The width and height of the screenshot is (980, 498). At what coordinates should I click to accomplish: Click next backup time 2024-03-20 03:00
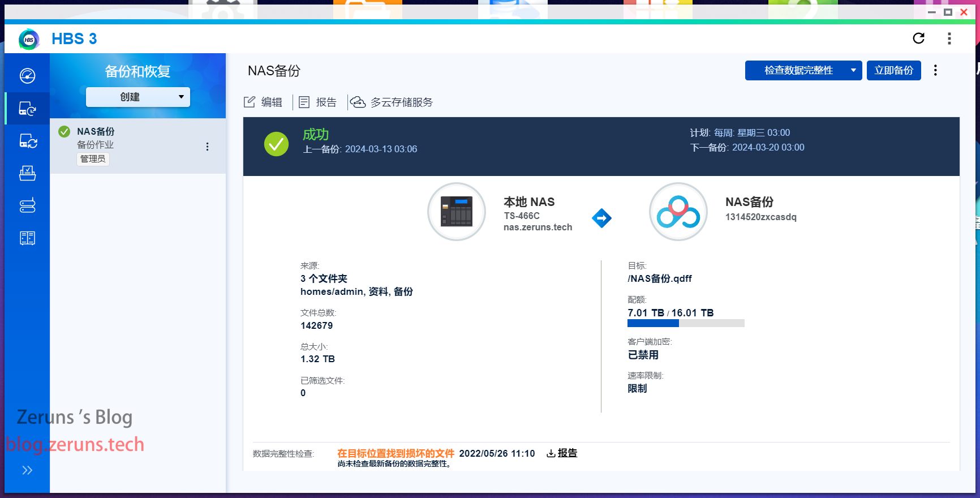(x=768, y=147)
